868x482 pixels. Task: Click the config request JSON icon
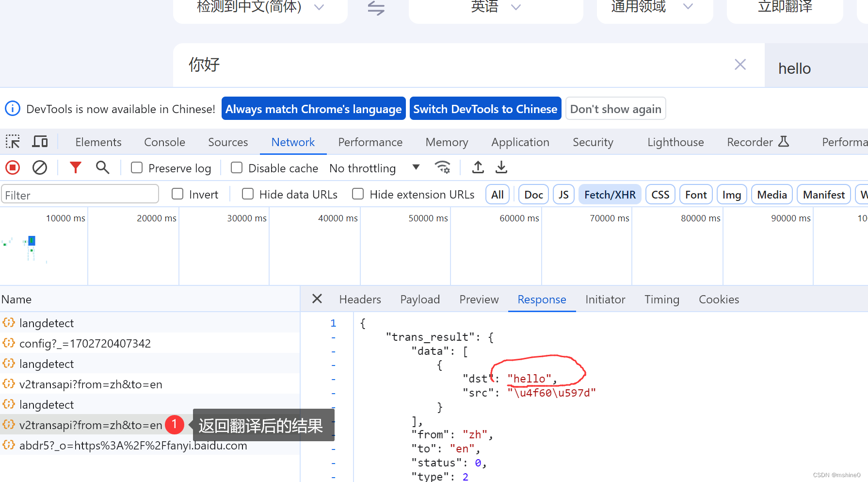pyautogui.click(x=9, y=343)
